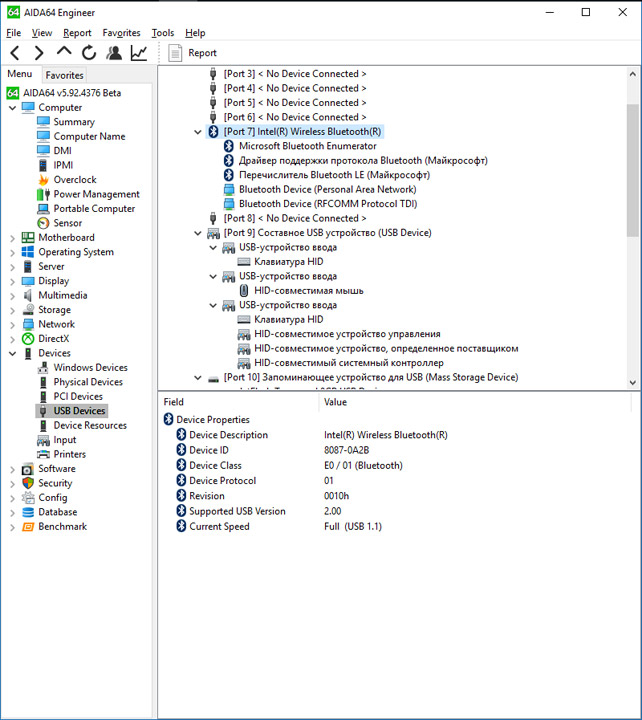
Task: Expand the Display node
Action: click(12, 281)
